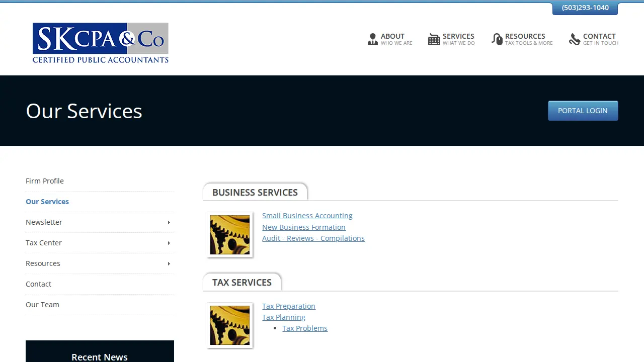Click the Portal Login button
The image size is (644, 362).
(583, 111)
